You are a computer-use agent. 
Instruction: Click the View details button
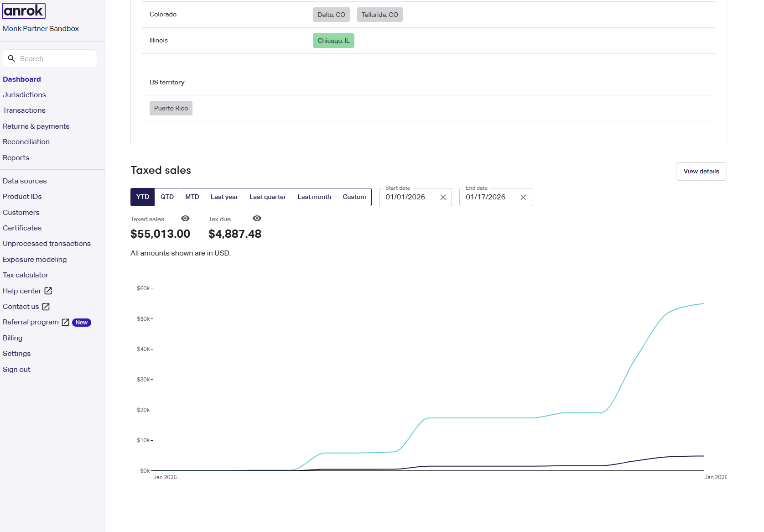[x=701, y=172]
